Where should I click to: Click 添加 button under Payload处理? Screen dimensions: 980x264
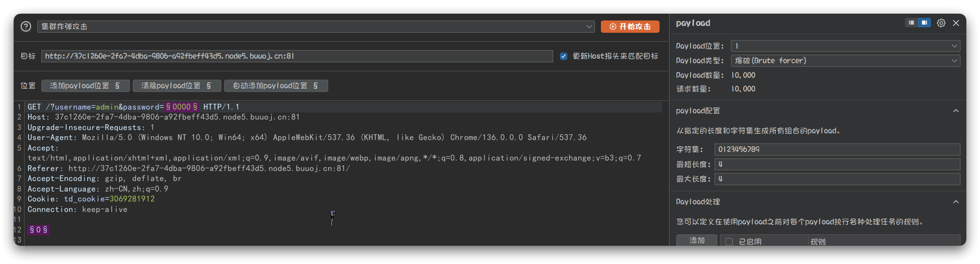pos(696,240)
